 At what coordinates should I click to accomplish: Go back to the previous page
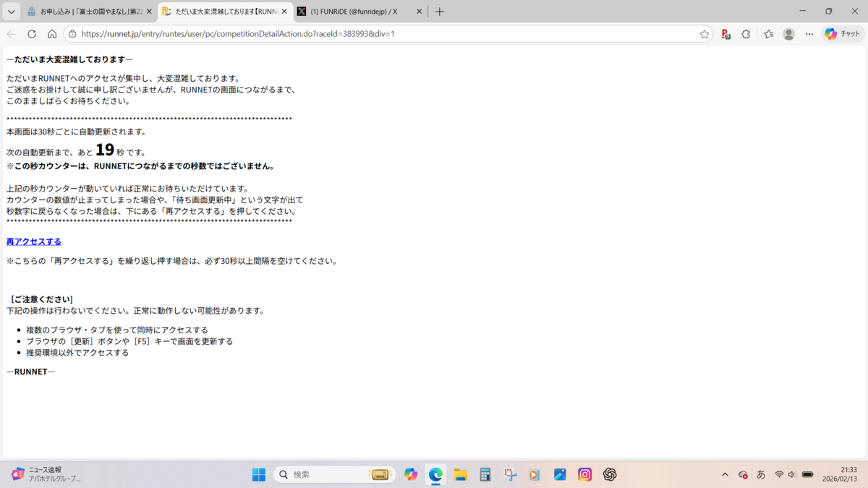12,34
